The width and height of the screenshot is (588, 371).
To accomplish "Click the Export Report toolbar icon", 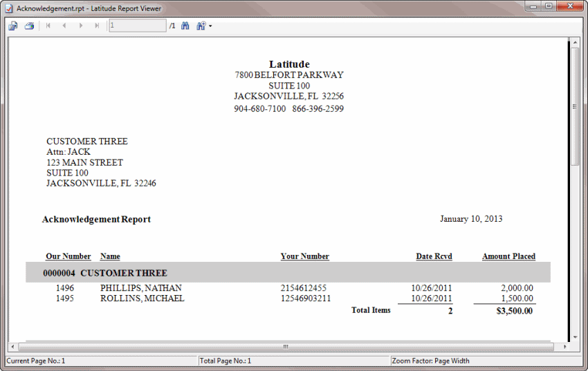I will (13, 26).
